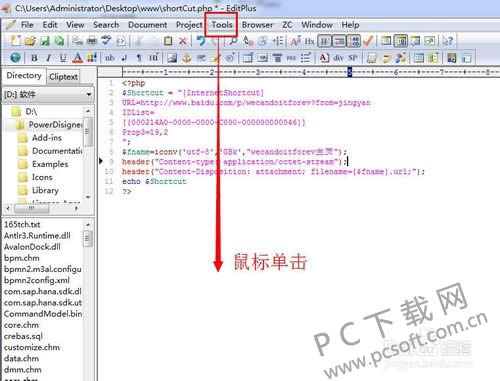Open the Edit menu
Viewport: 500px width, 381px height.
[x=50, y=25]
